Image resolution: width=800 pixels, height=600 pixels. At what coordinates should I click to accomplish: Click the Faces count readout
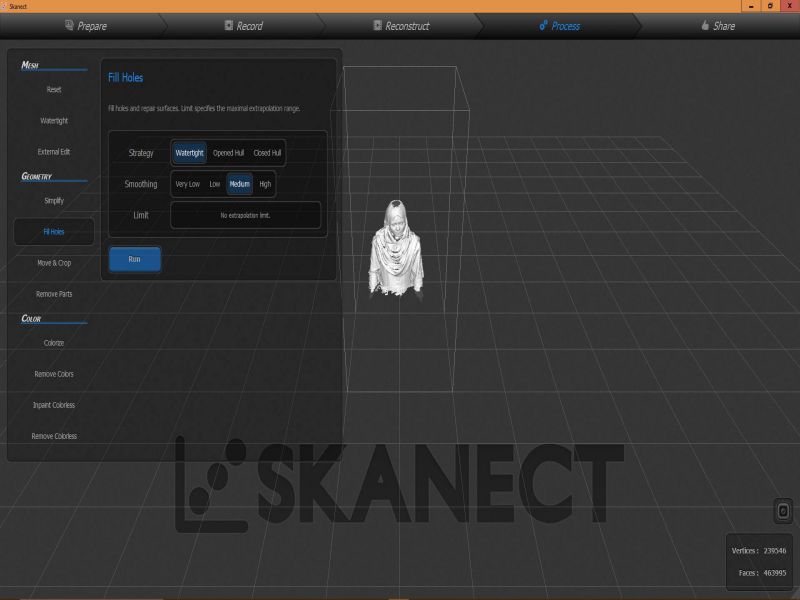762,573
